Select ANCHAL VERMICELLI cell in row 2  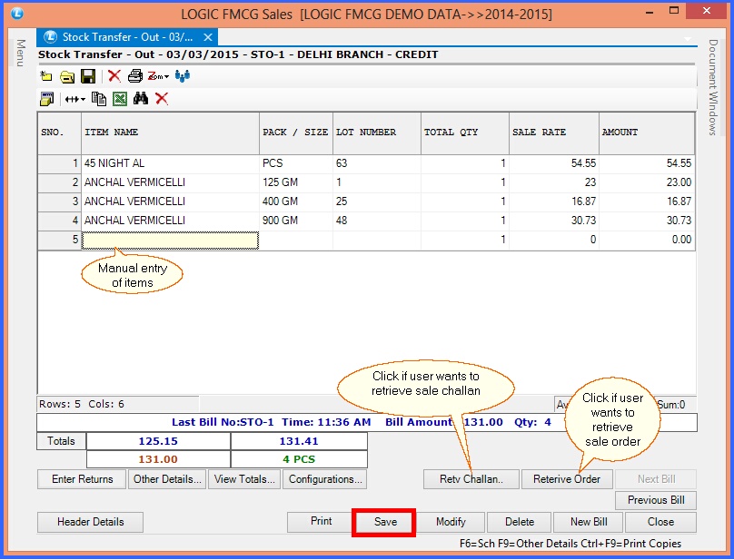pos(171,182)
